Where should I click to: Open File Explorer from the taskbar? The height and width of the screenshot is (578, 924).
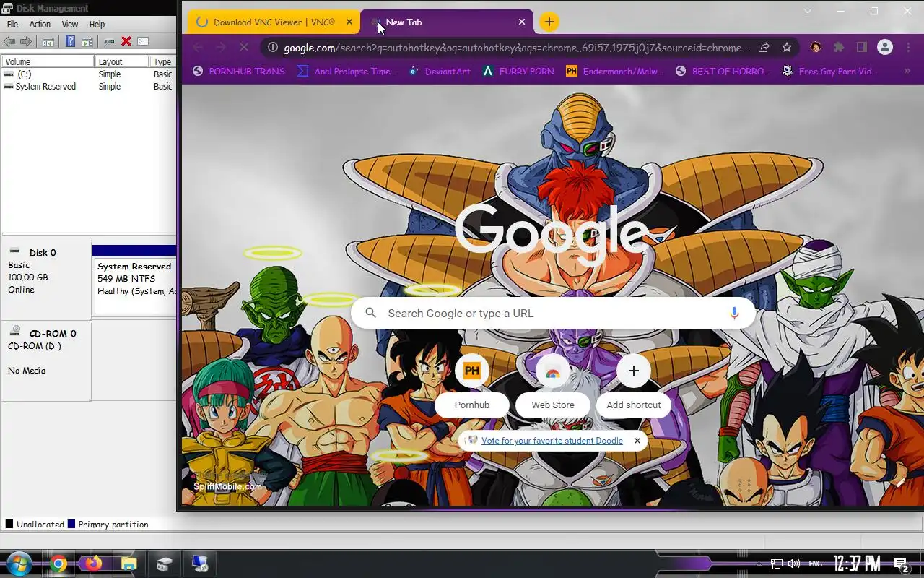[129, 564]
